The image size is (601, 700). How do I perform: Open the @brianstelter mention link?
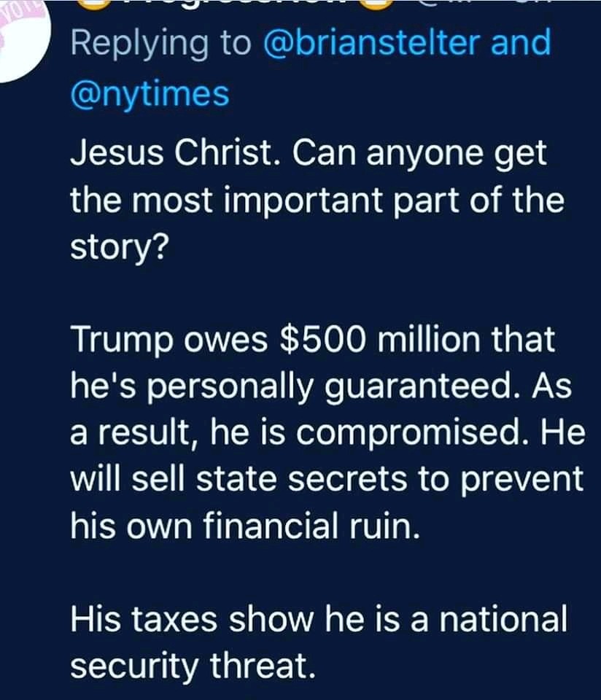tap(373, 43)
